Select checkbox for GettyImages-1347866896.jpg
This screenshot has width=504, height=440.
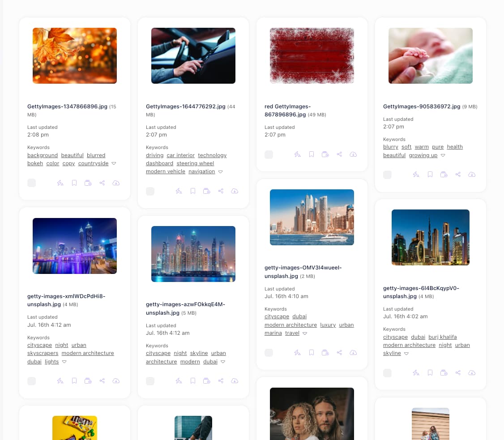[31, 183]
